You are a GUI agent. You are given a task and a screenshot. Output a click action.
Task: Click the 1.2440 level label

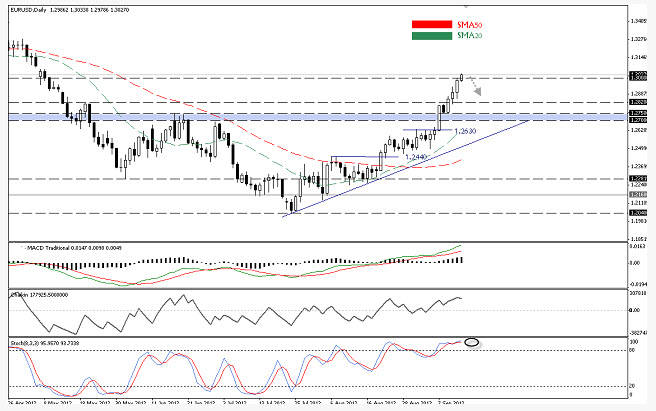pyautogui.click(x=416, y=157)
